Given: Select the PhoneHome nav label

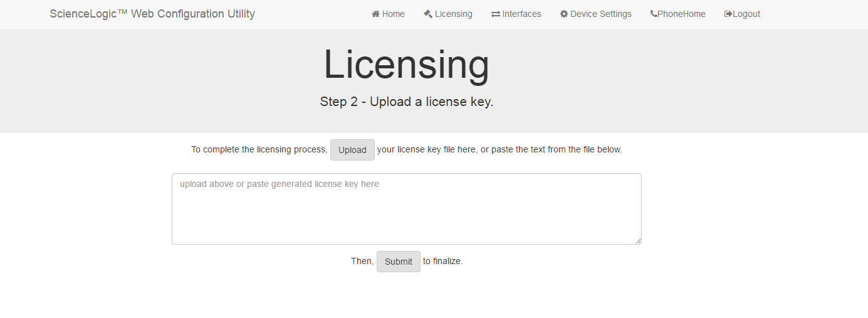Looking at the screenshot, I should tap(682, 14).
